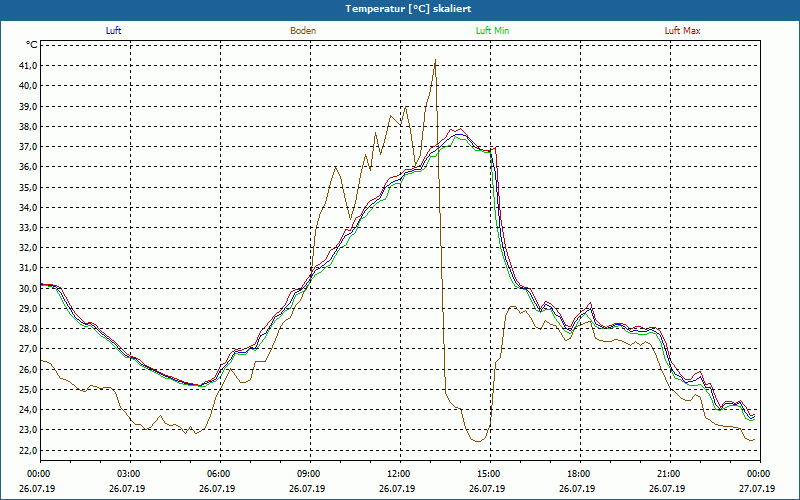The image size is (800, 500).
Task: Click the '34,0' y-axis value
Action: click(x=29, y=207)
